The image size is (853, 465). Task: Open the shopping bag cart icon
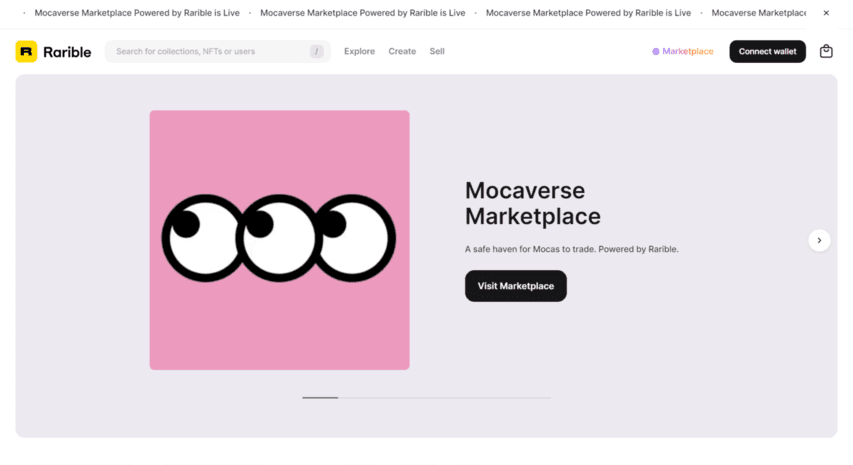point(826,51)
